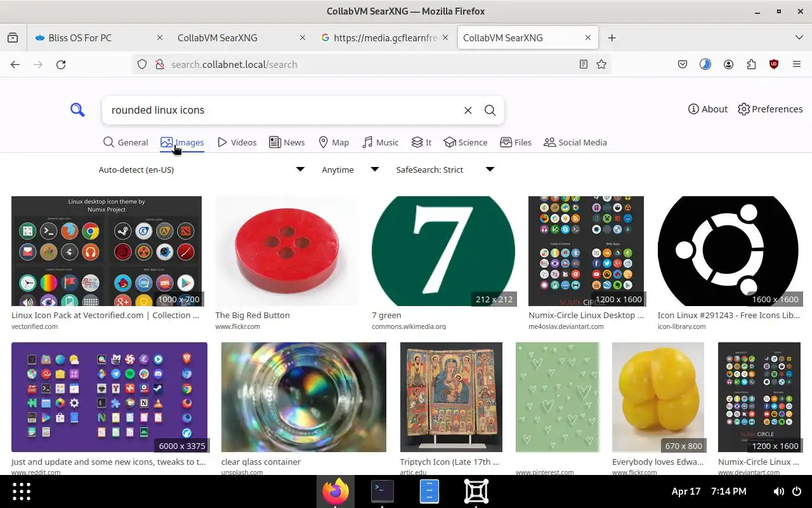The height and width of the screenshot is (508, 812).
Task: Click Firefox icon in the taskbar
Action: (x=335, y=491)
